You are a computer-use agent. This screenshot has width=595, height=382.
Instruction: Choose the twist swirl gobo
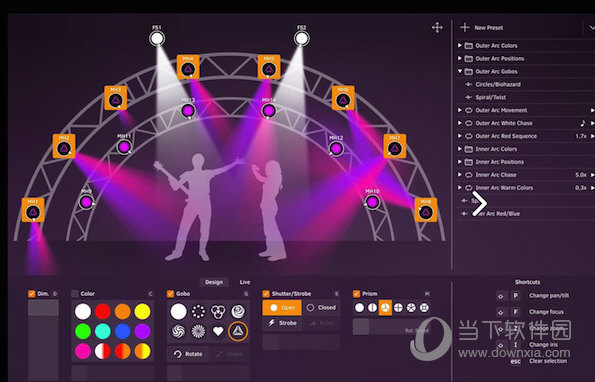[x=178, y=331]
